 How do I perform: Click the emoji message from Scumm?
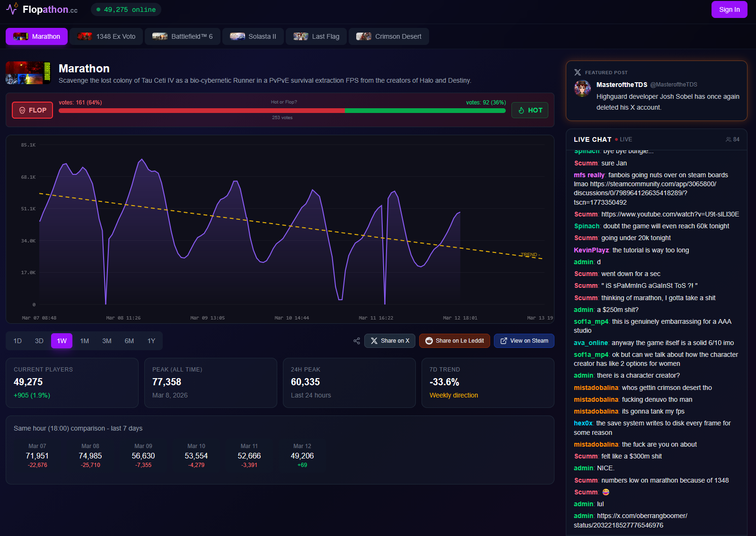coord(606,492)
